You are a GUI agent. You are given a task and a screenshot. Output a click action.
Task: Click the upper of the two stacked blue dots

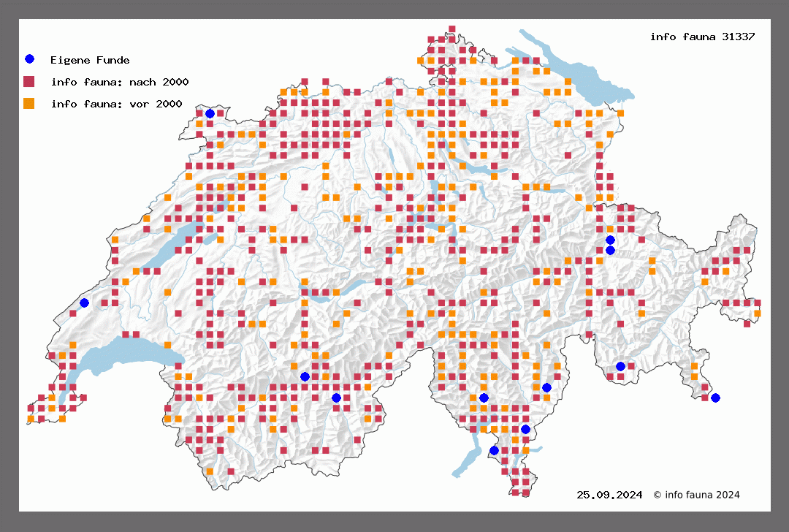610,240
